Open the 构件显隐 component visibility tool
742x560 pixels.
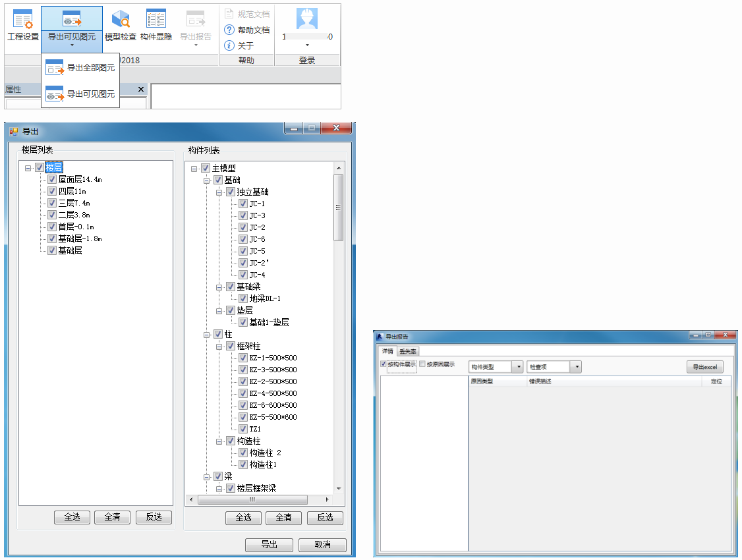(x=156, y=26)
